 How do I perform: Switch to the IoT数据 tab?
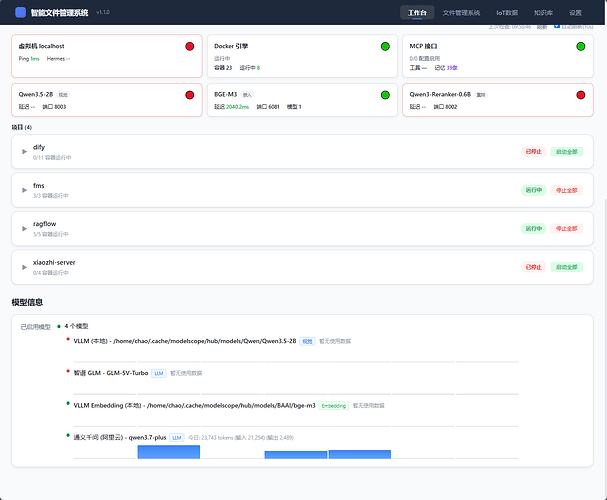tap(507, 13)
